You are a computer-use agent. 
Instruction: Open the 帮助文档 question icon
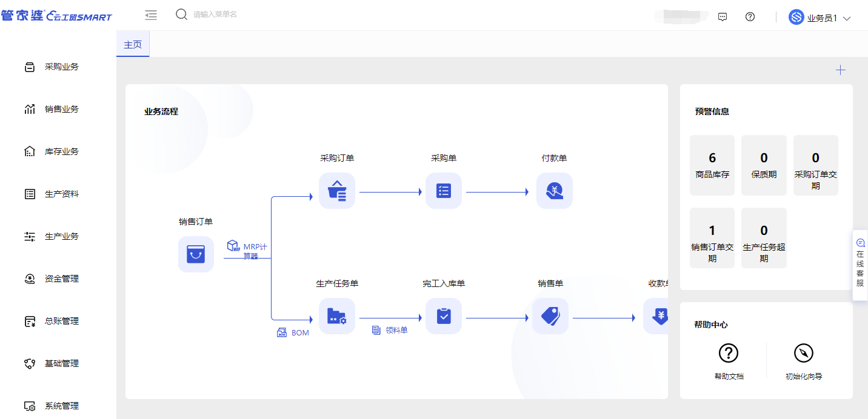[x=729, y=353]
